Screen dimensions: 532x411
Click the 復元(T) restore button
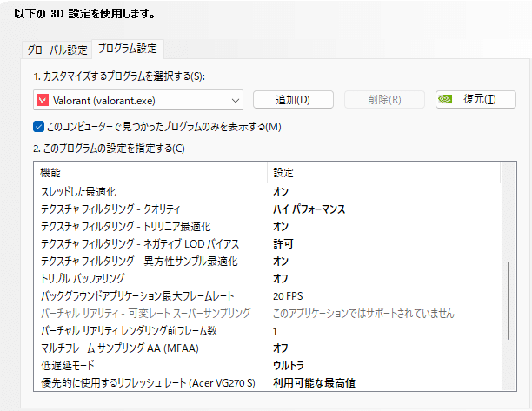tap(475, 99)
